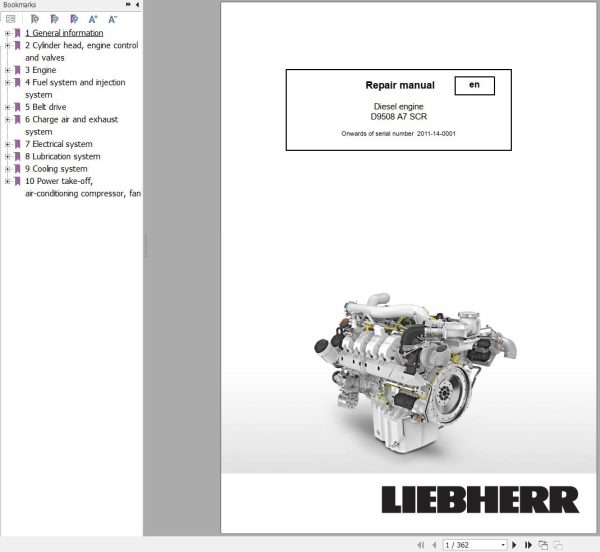
Task: Expand the 1 General information bookmark
Action: [7, 33]
